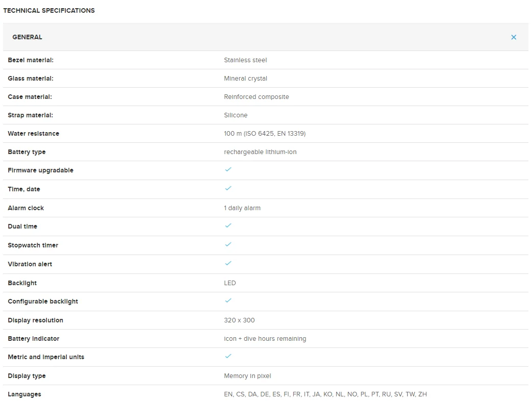
Task: Collapse the GENERAL section with the X icon
Action: (x=514, y=37)
